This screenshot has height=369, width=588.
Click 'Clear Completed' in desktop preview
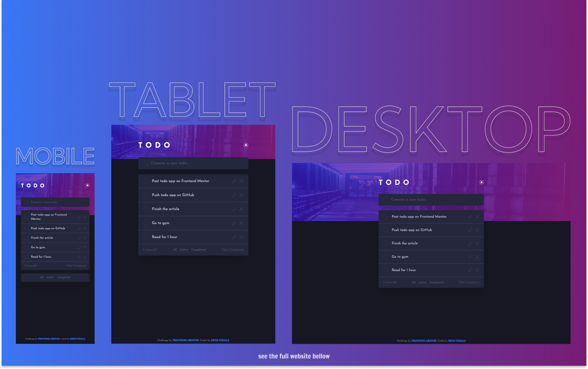[469, 282]
